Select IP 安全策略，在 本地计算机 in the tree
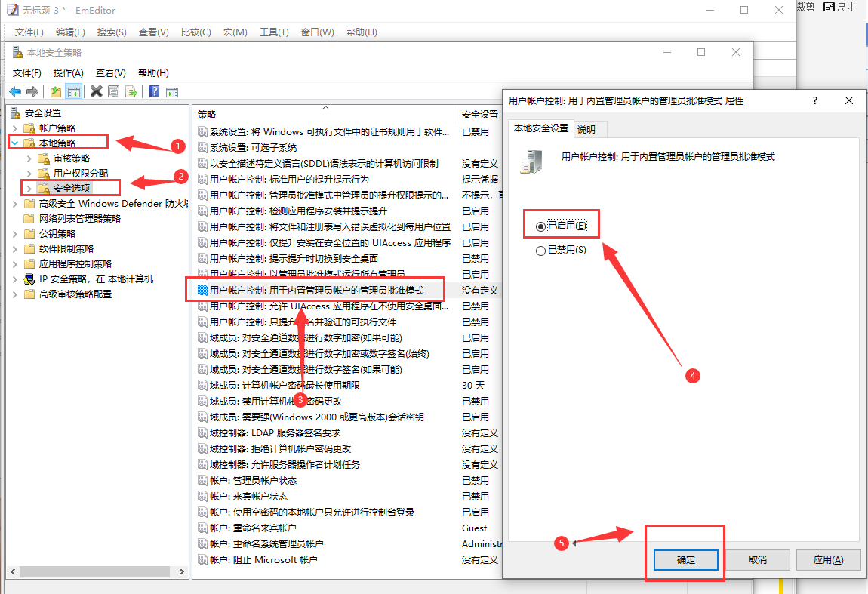The height and width of the screenshot is (594, 868). coord(96,279)
